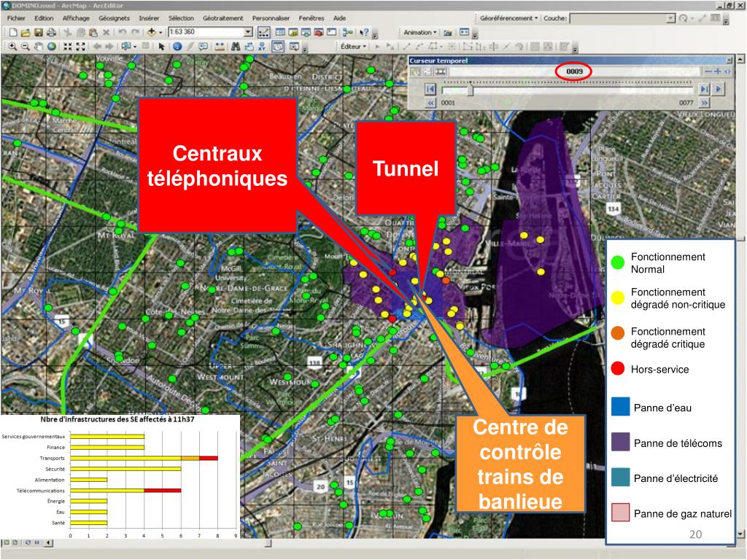This screenshot has height=560, width=747.
Task: Save the map with floppy icon
Action: tap(39, 32)
